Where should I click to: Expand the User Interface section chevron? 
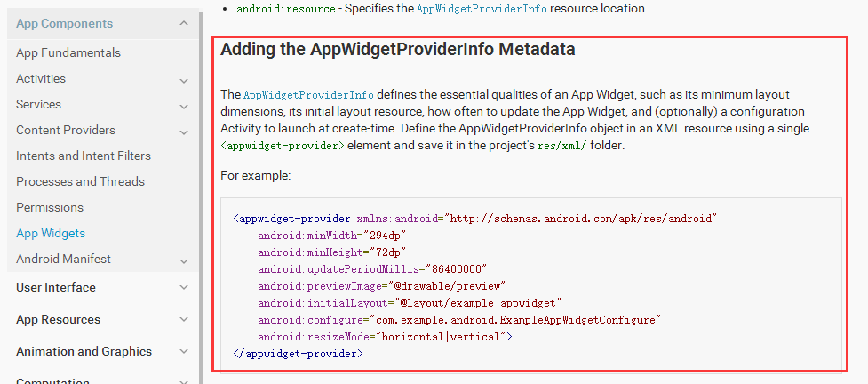click(183, 288)
